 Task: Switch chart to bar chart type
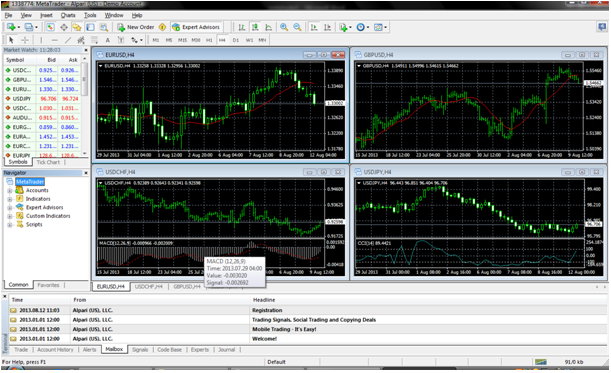(x=242, y=27)
